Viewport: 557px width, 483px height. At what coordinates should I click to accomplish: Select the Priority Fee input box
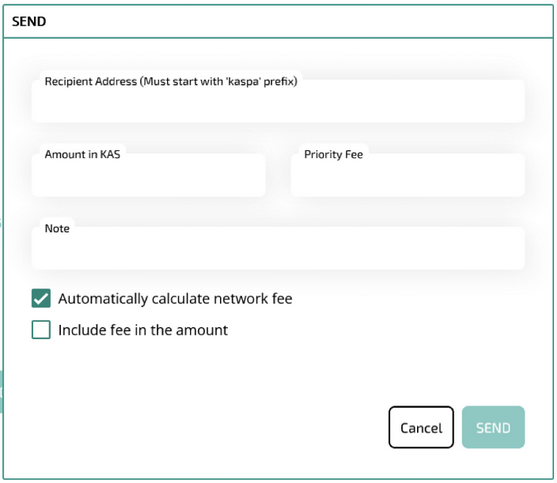tap(408, 175)
